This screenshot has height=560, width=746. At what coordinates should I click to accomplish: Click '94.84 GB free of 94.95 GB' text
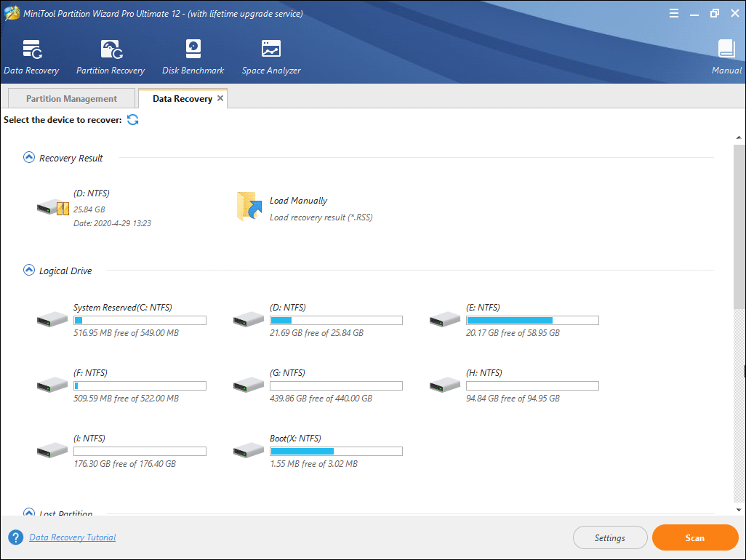pos(513,399)
